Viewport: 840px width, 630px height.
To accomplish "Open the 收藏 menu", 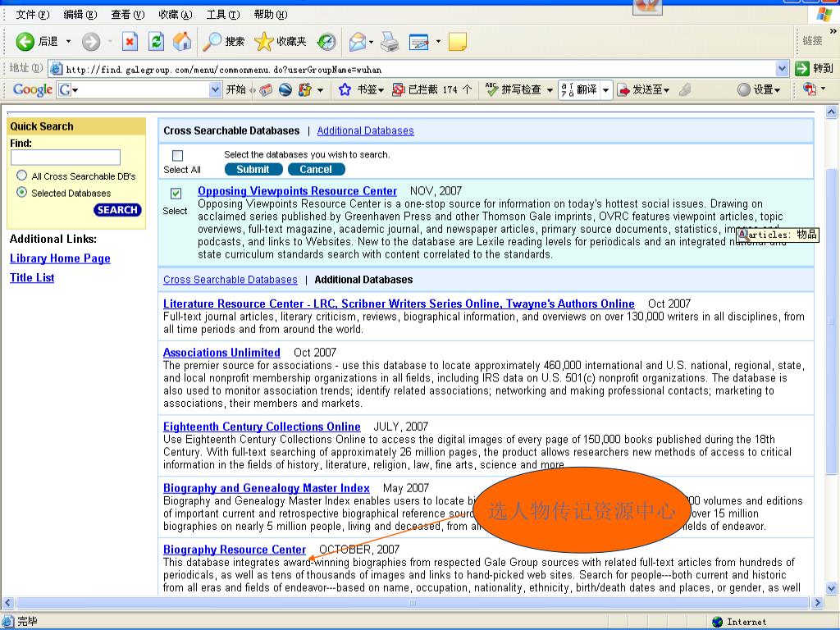I will (176, 15).
